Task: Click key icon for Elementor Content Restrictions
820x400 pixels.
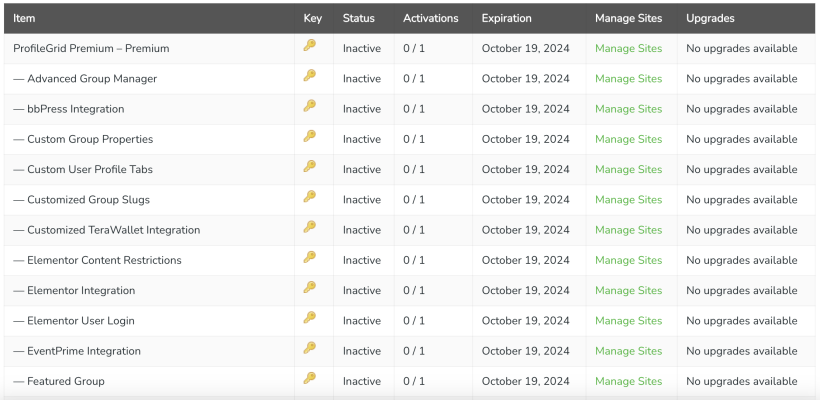Action: pyautogui.click(x=310, y=258)
